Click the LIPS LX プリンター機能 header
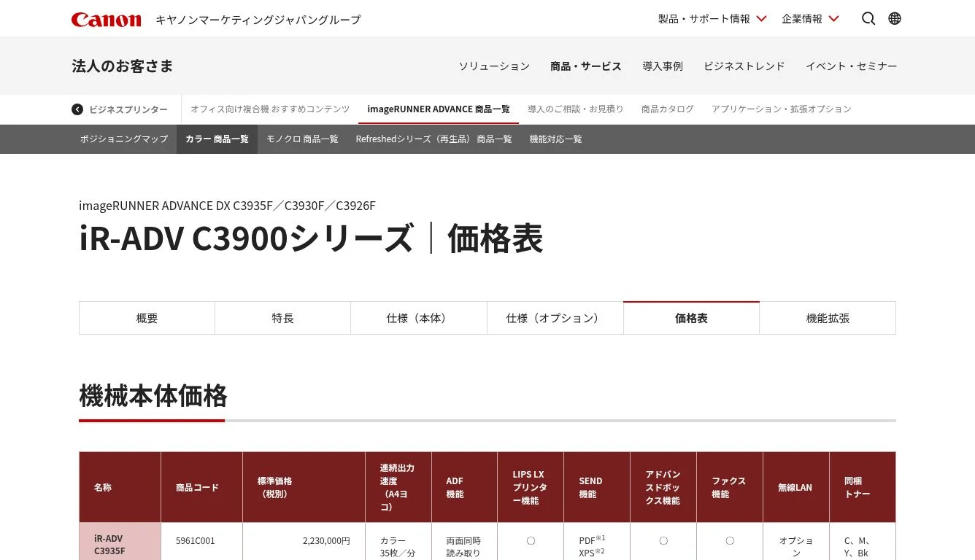975x560 pixels. pos(531,487)
